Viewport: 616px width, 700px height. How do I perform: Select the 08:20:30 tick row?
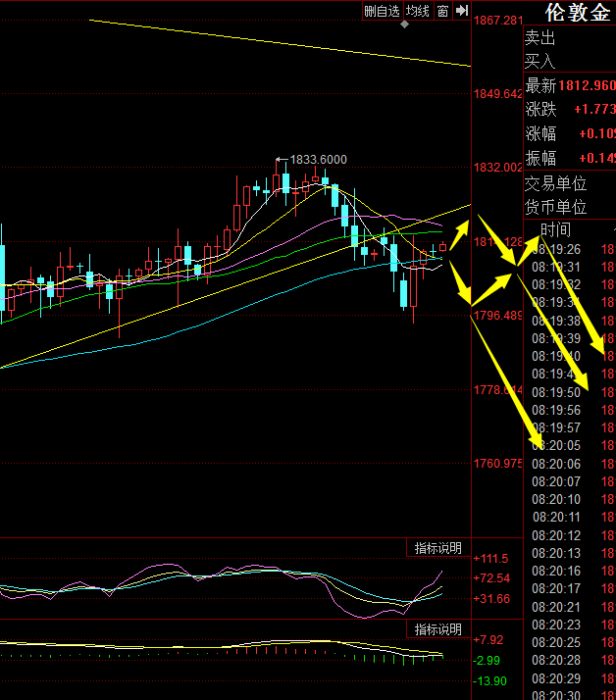click(x=556, y=695)
